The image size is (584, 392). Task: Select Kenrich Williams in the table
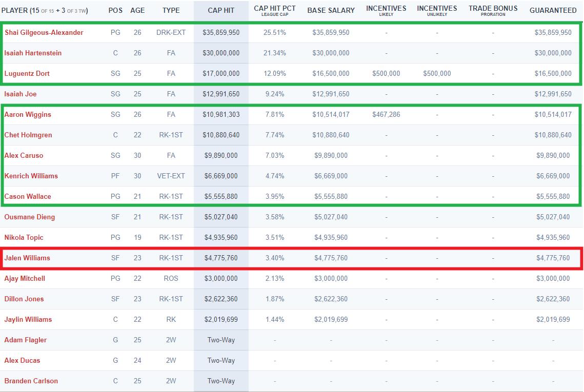[31, 176]
